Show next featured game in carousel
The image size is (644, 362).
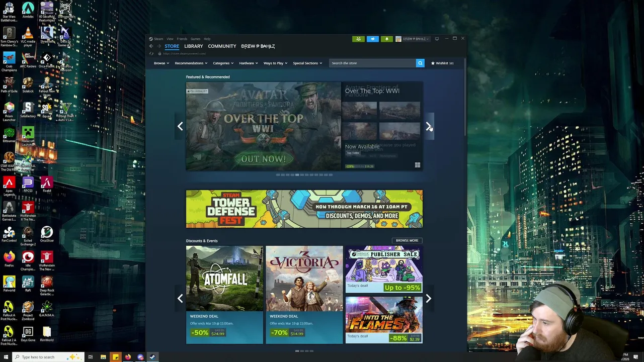click(428, 126)
